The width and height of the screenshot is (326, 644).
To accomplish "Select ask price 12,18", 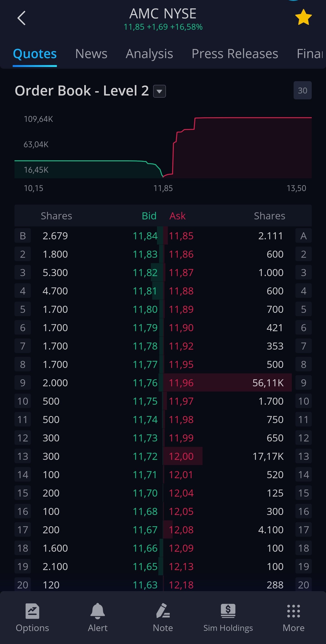I will pos(181,585).
